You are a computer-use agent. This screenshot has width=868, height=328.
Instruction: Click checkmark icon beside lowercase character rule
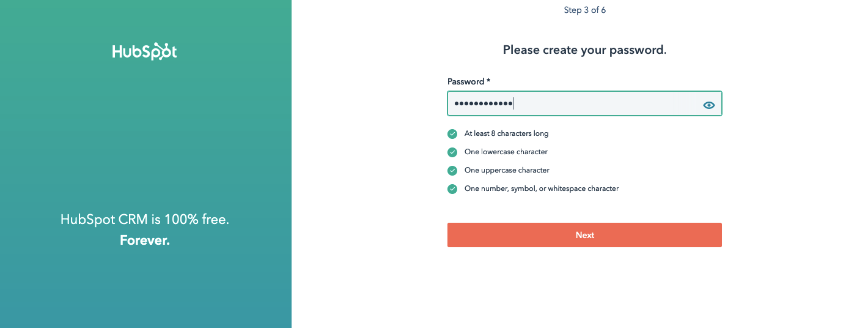pyautogui.click(x=452, y=152)
